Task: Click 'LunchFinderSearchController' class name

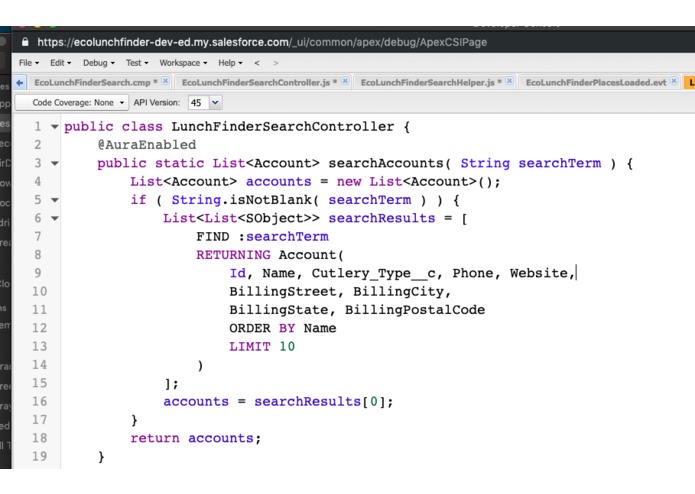Action: coord(282,127)
